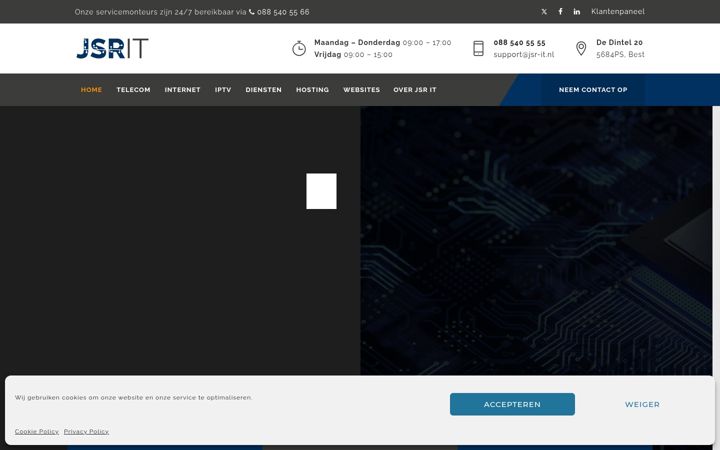
Task: Click the De Dintel 20 address text
Action: tap(619, 42)
